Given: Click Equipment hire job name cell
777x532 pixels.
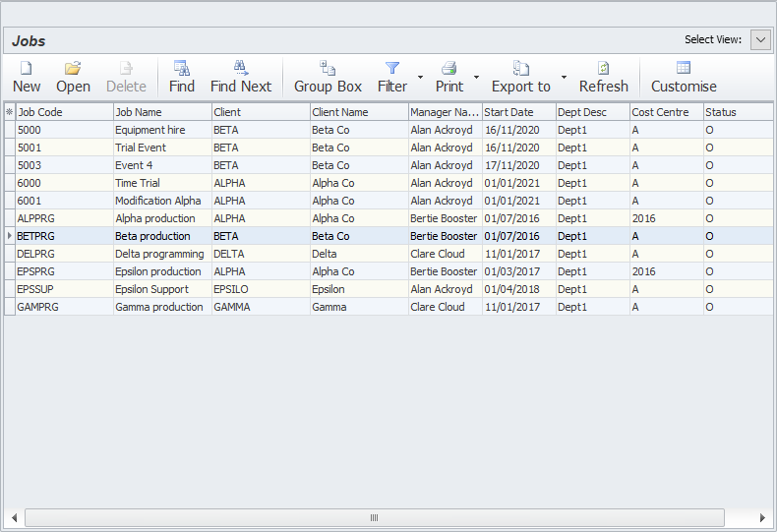Looking at the screenshot, I should pyautogui.click(x=162, y=130).
